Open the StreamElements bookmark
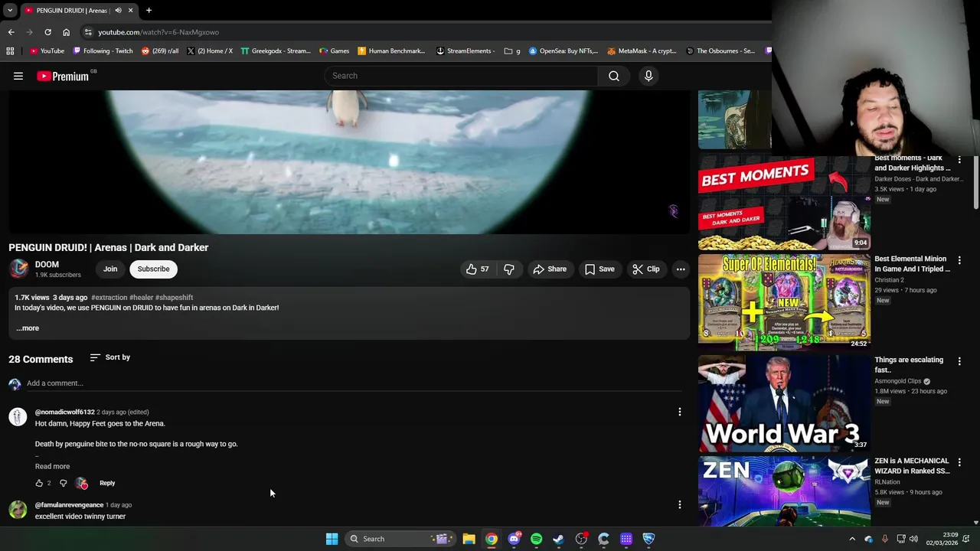980x551 pixels. pos(466,51)
